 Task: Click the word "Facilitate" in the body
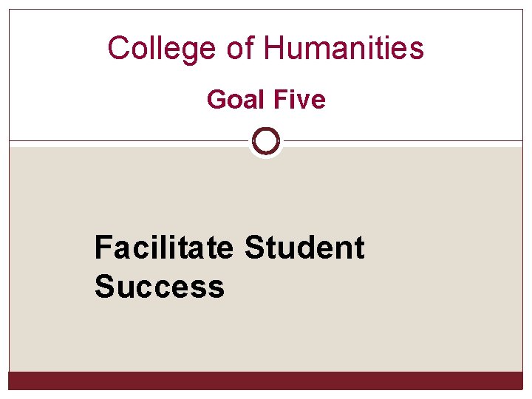163,248
